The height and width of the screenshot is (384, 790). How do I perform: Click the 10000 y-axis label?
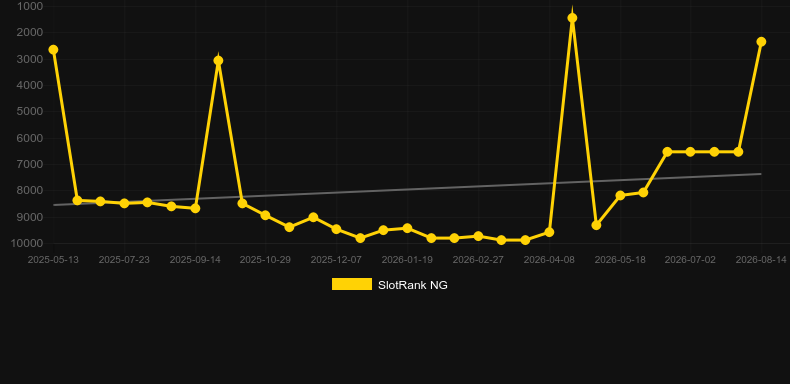[27, 243]
